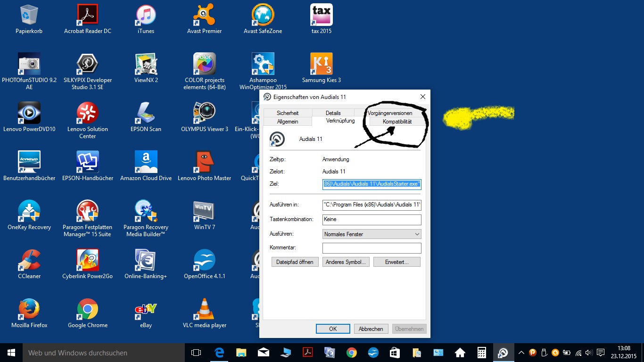Screen dimensions: 644x362
Task: Switch to the Kompatibilität tab
Action: click(397, 122)
